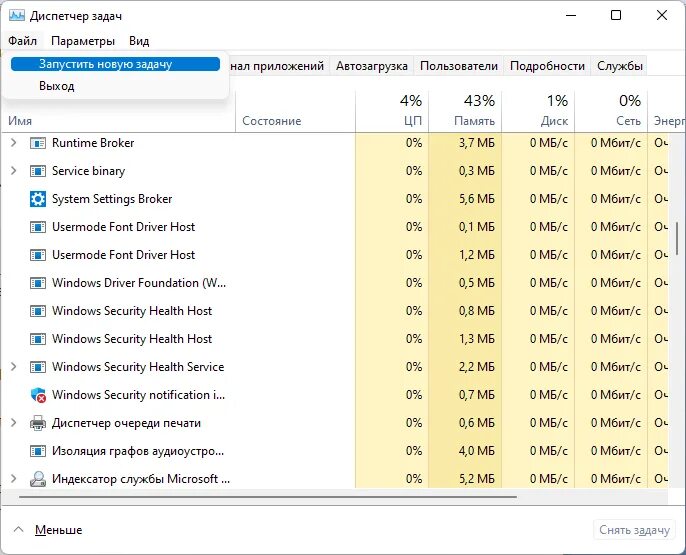
Task: Click the Runtime Broker process icon
Action: pos(38,143)
